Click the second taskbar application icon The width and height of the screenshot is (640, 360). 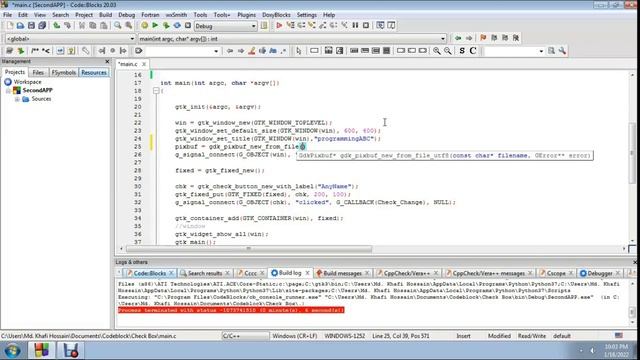point(70,351)
